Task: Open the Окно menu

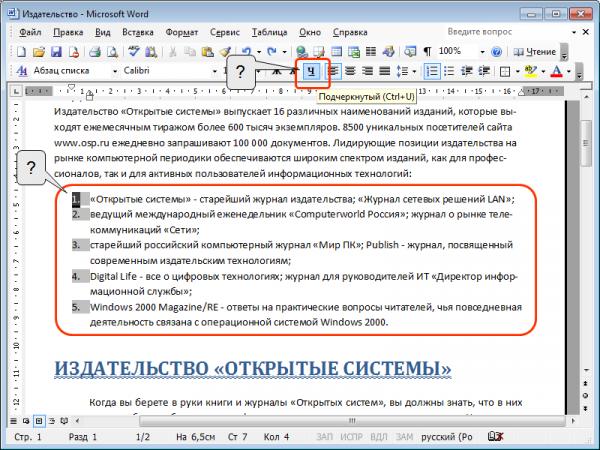Action: coord(310,32)
